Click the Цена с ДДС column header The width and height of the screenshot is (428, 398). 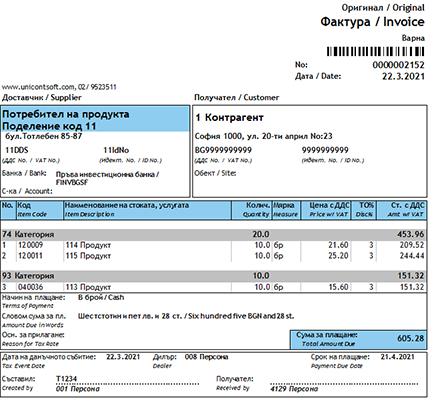click(326, 210)
